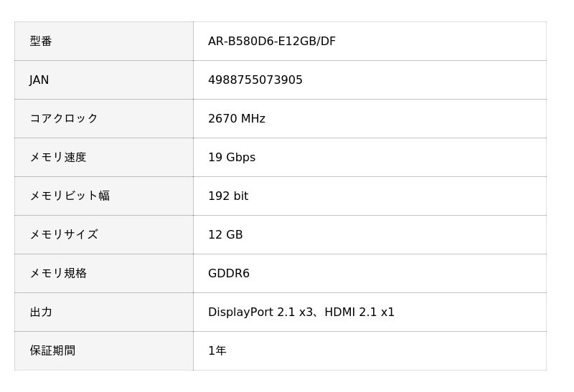
Task: Click the メモリビット幅 label cell
Action: tap(69, 196)
